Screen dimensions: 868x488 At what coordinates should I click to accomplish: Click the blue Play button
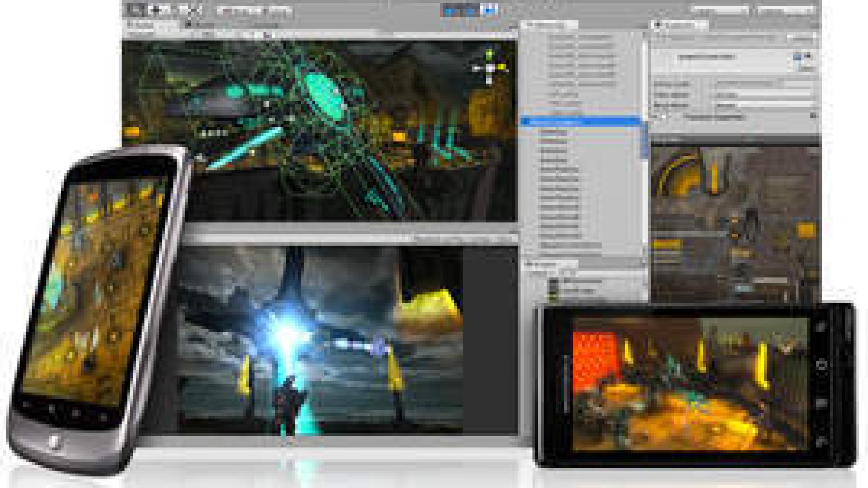pos(450,10)
